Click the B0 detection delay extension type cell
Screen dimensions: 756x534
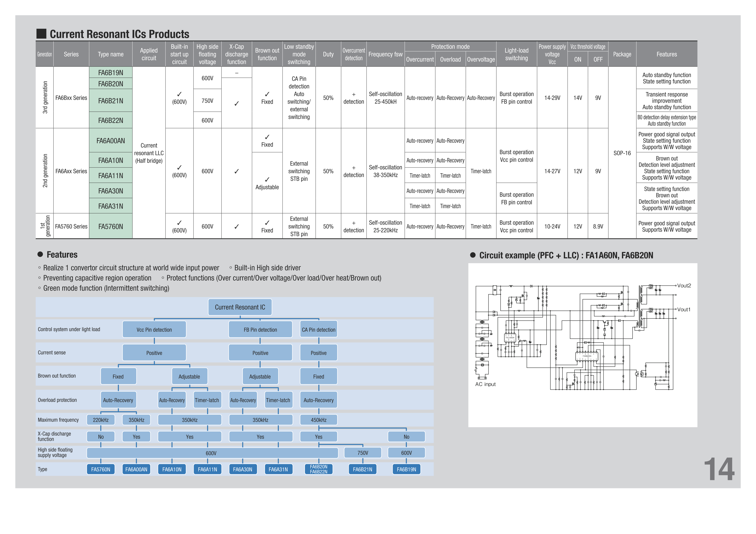667,120
